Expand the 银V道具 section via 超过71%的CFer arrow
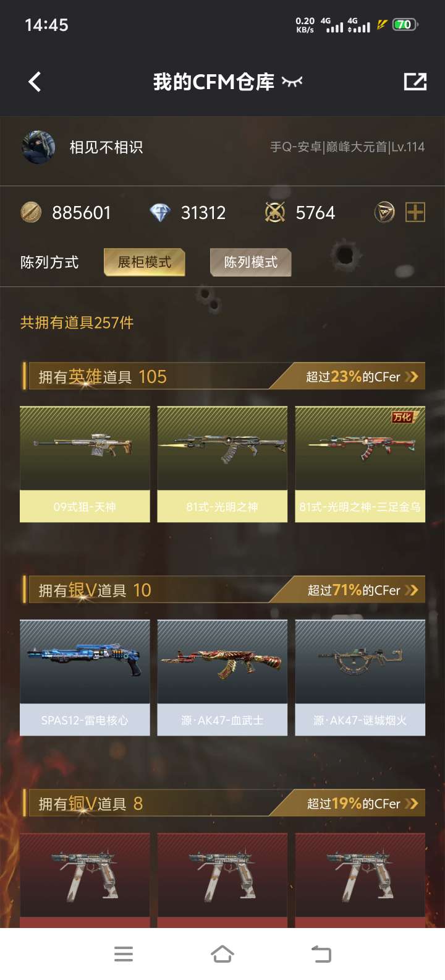This screenshot has height=980, width=445. click(x=363, y=590)
